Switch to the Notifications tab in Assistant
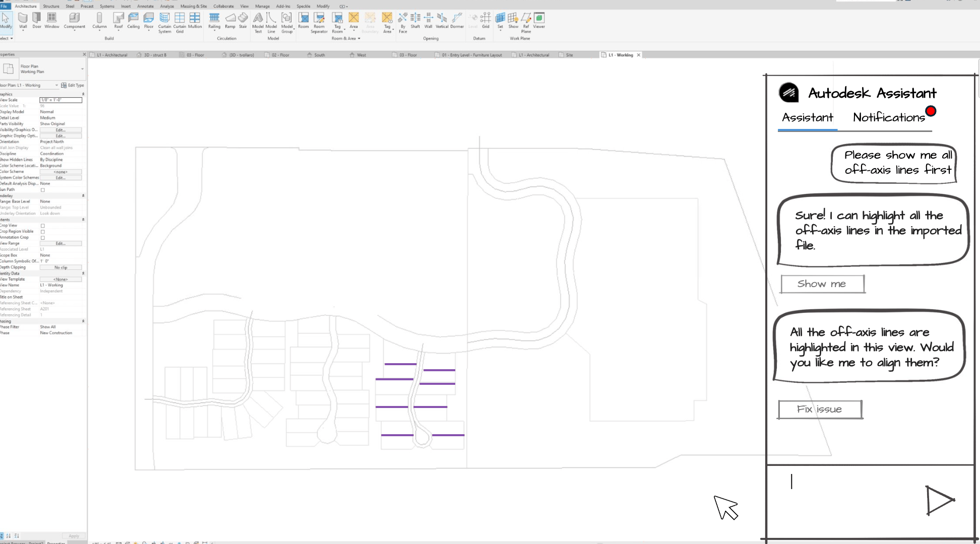Image resolution: width=980 pixels, height=544 pixels. click(889, 117)
